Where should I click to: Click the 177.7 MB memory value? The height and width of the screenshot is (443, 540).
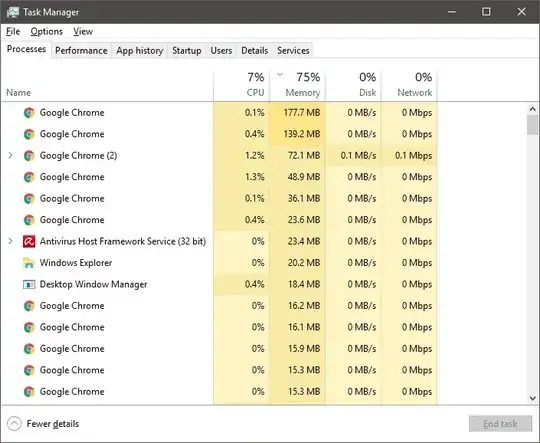point(302,113)
